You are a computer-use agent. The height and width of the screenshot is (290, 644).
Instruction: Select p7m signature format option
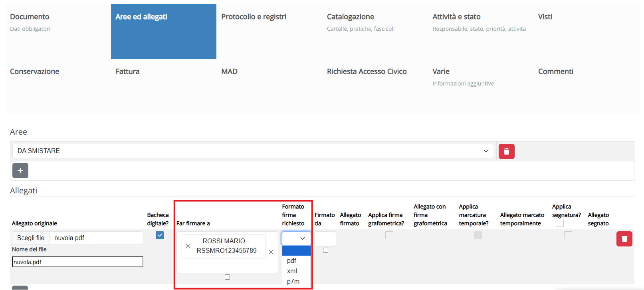[296, 281]
